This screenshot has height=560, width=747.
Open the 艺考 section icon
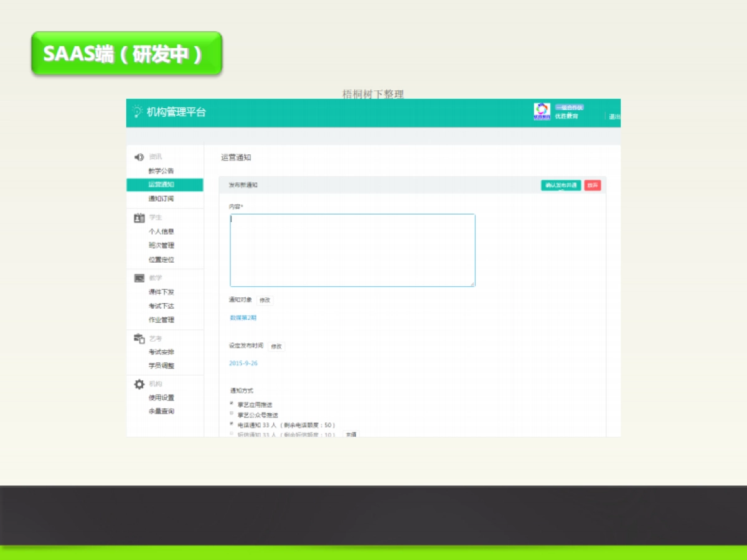click(x=138, y=338)
